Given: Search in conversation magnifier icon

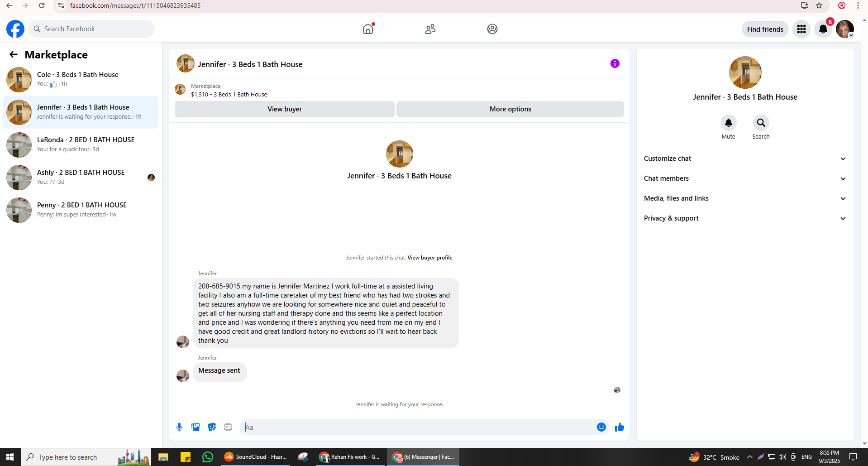Looking at the screenshot, I should [x=761, y=123].
